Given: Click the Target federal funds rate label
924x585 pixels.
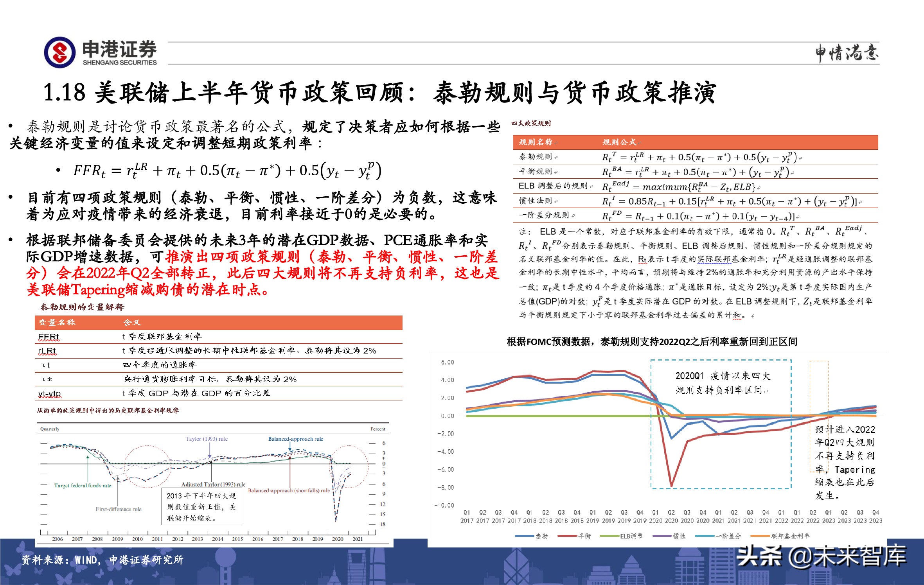Looking at the screenshot, I should pyautogui.click(x=83, y=486).
